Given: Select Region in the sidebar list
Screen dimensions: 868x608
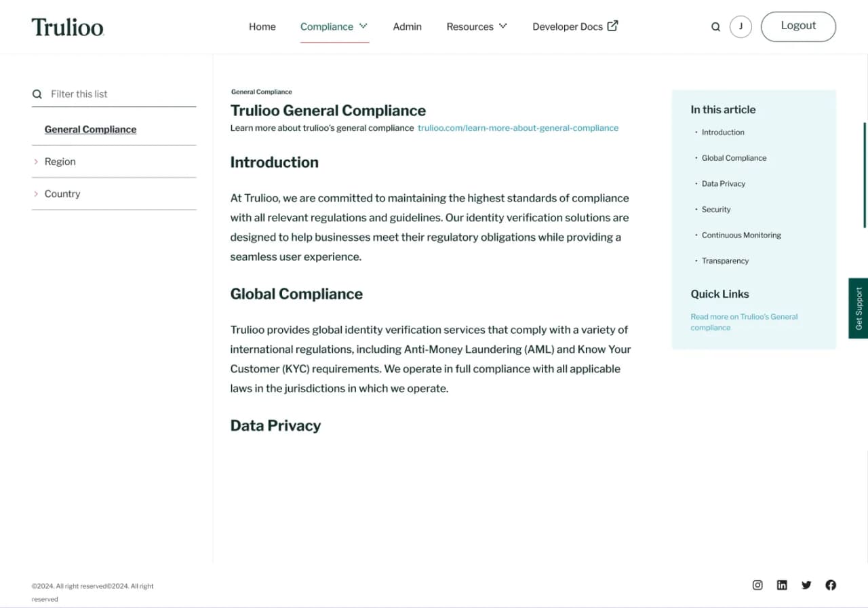Looking at the screenshot, I should pos(60,161).
